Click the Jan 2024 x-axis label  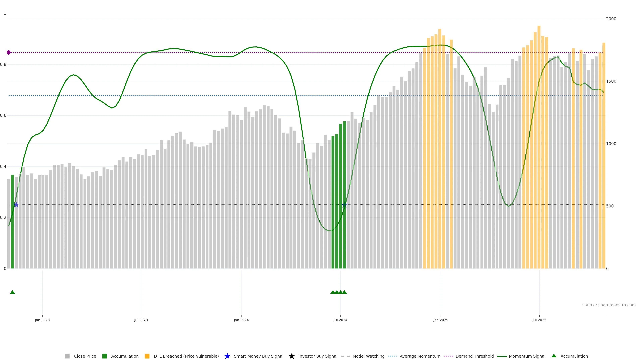(x=241, y=320)
